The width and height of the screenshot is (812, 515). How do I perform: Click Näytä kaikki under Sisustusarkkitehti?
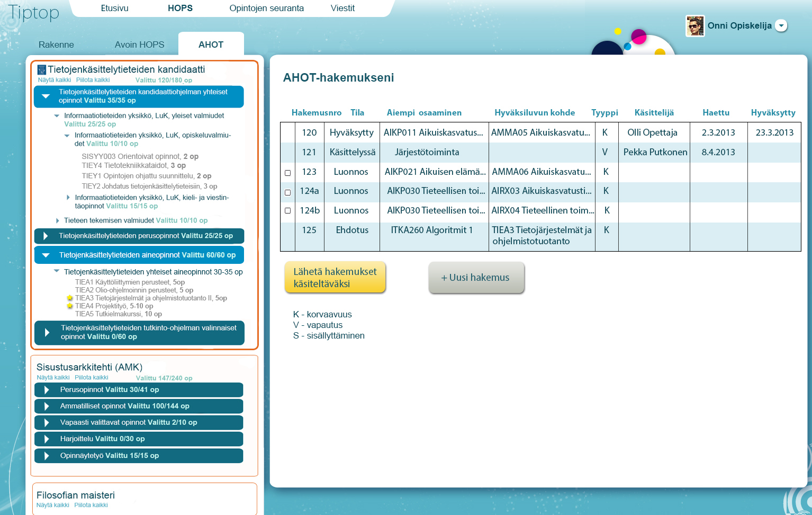click(53, 377)
